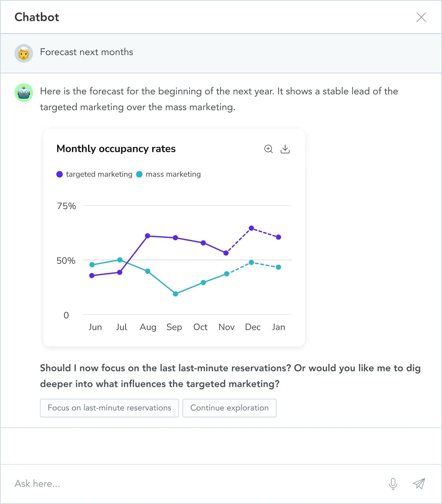Click the December peak point on the purple line
The image size is (442, 504).
click(251, 228)
